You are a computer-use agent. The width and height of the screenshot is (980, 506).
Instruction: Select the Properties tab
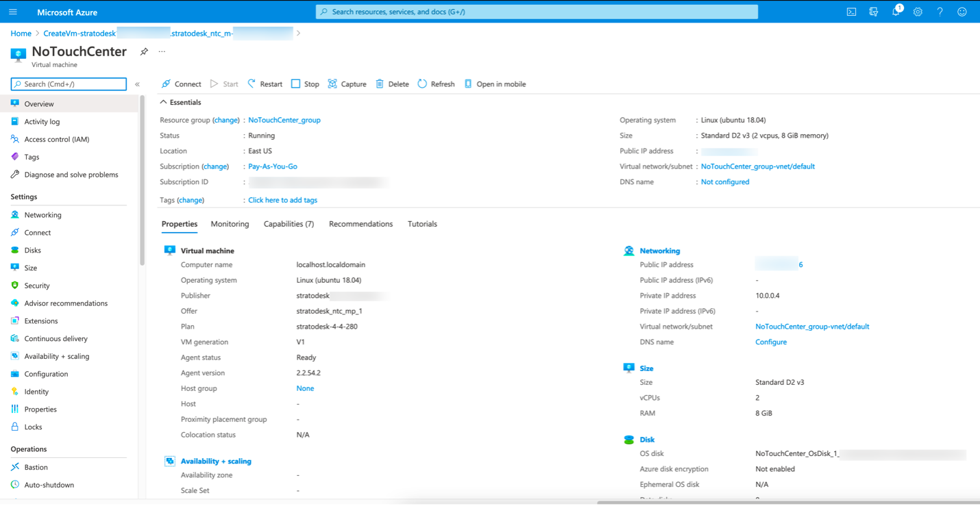pyautogui.click(x=180, y=224)
